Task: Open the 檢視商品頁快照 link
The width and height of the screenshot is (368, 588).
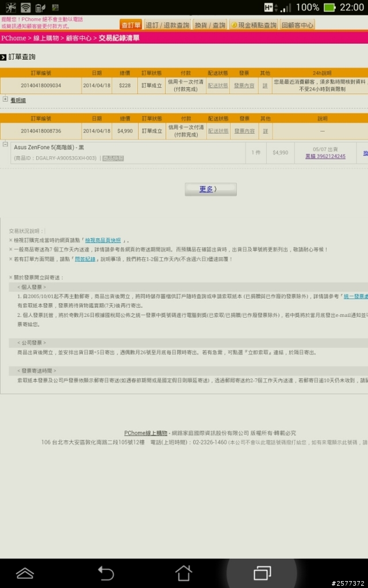Action: [103, 241]
